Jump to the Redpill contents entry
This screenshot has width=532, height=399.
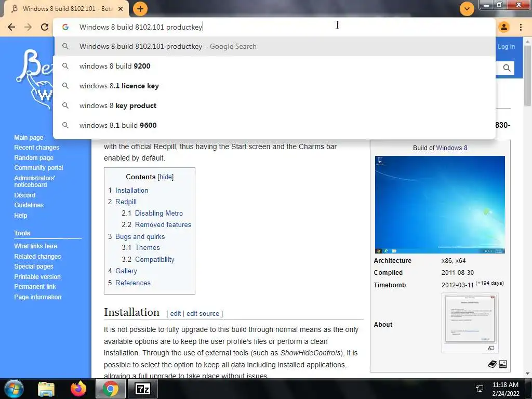click(126, 202)
